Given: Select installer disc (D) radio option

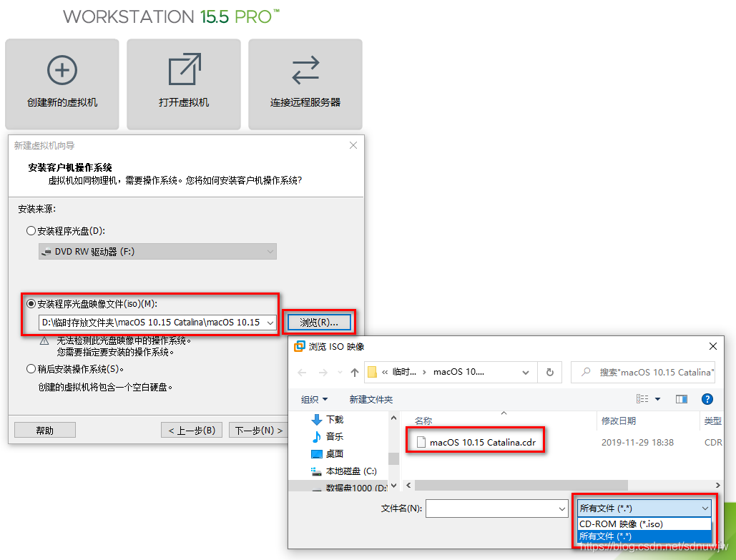Looking at the screenshot, I should click(x=31, y=231).
